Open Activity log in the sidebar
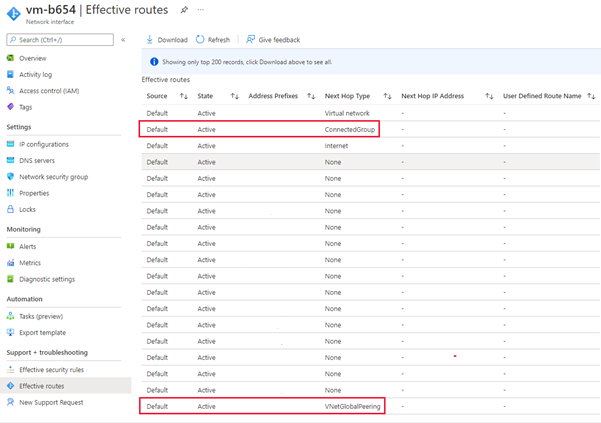Screen dimensions: 601x423 [x=35, y=74]
